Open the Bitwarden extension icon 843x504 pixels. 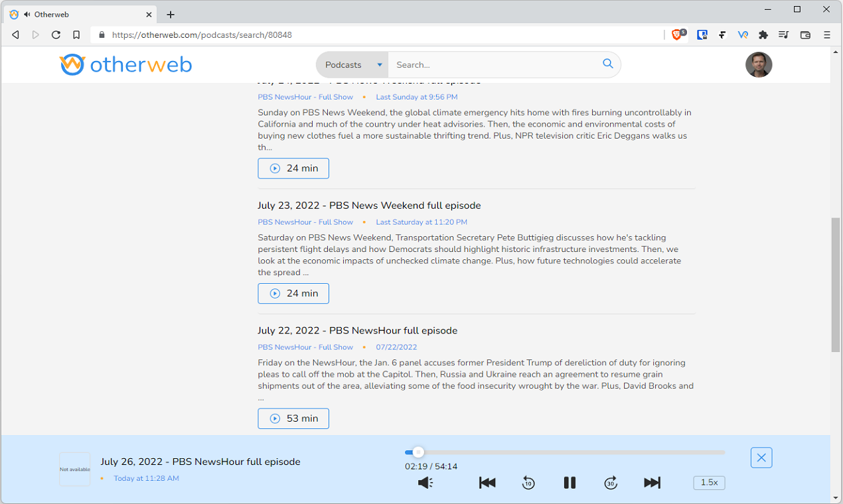(702, 34)
